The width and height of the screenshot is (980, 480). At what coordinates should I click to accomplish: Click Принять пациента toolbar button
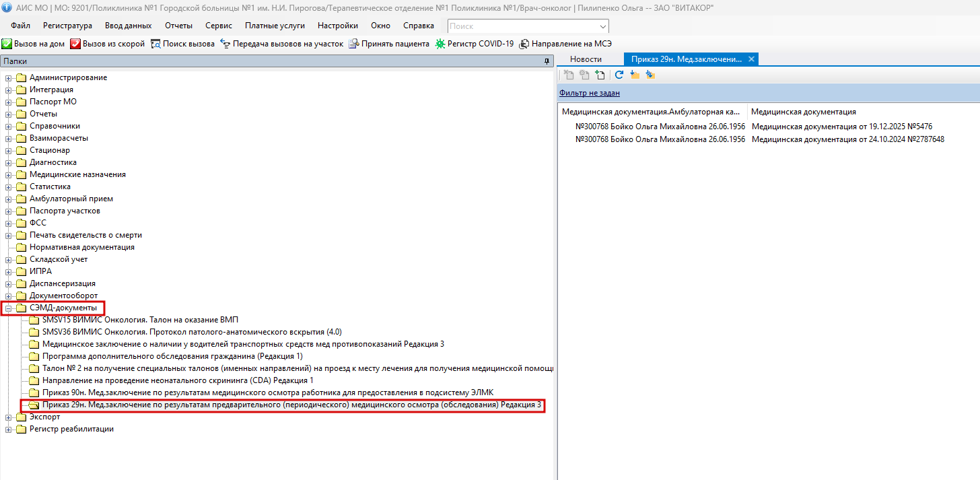(388, 44)
